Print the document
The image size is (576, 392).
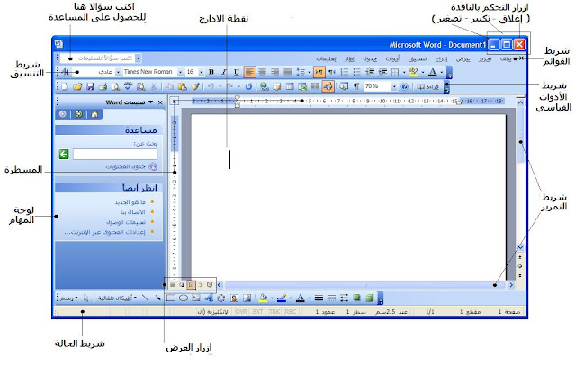(x=103, y=86)
